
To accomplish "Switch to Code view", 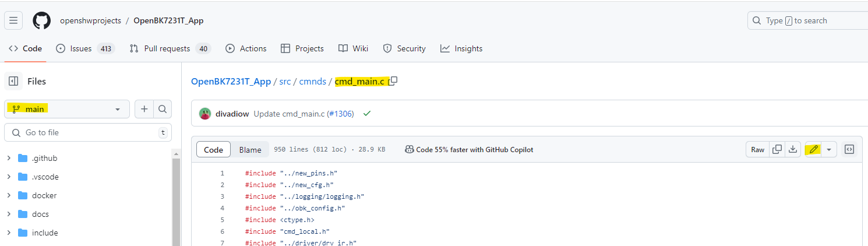I will [213, 150].
